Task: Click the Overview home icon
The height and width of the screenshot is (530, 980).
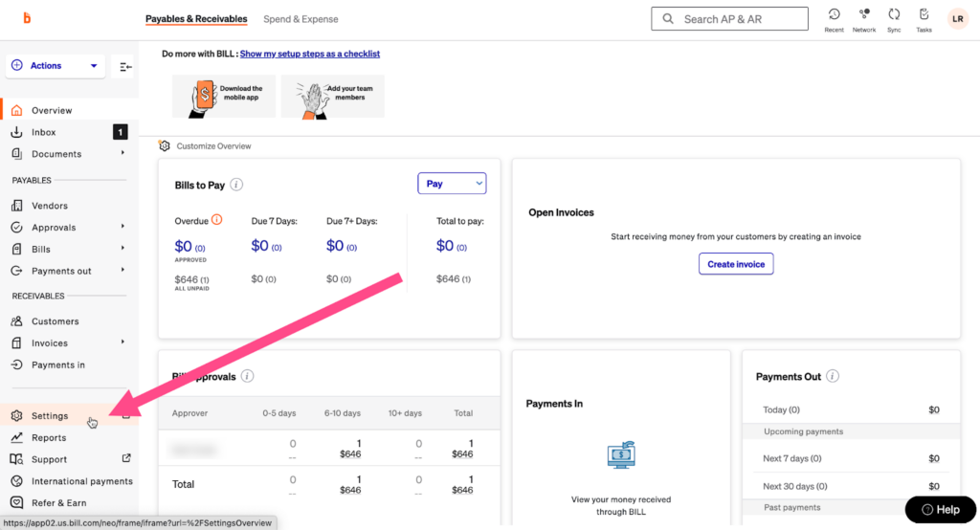Action: pos(17,110)
